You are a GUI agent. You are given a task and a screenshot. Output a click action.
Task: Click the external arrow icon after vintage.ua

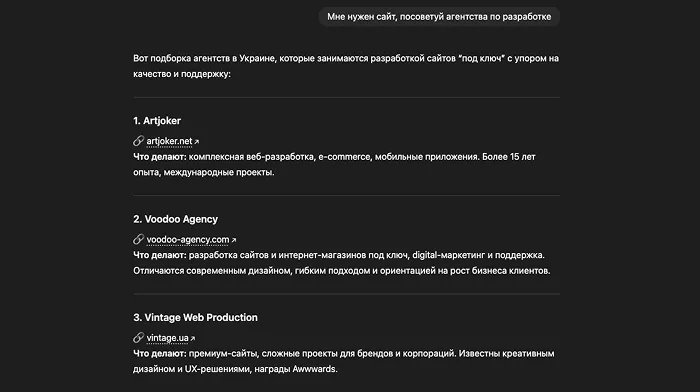[x=192, y=338]
